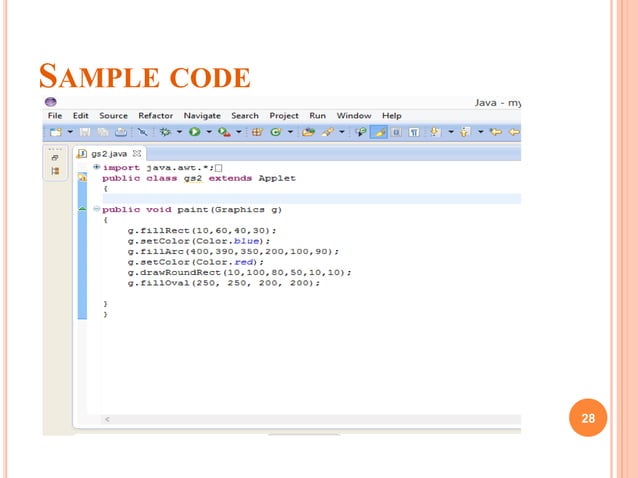Click the Previous Annotation icon

click(465, 132)
